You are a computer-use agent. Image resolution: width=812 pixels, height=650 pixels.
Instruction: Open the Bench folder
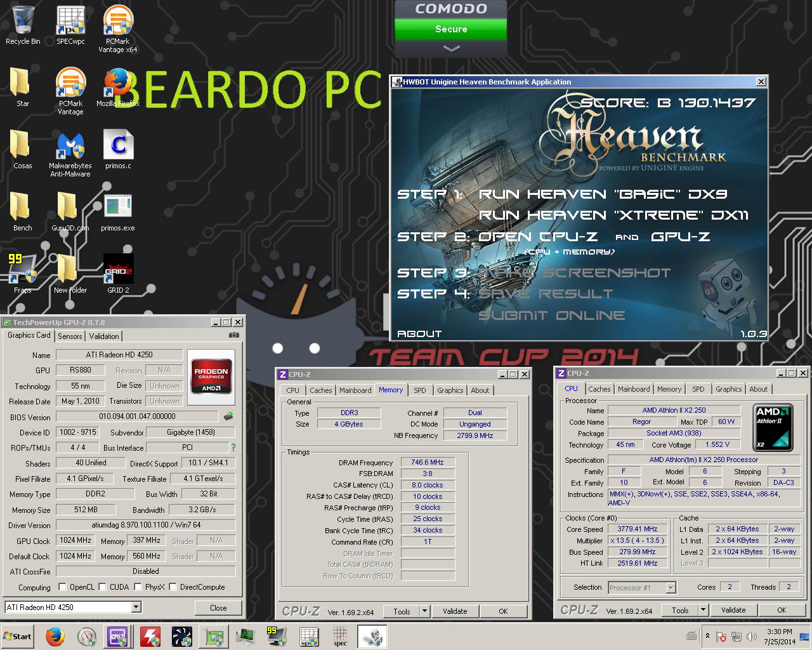(22, 212)
